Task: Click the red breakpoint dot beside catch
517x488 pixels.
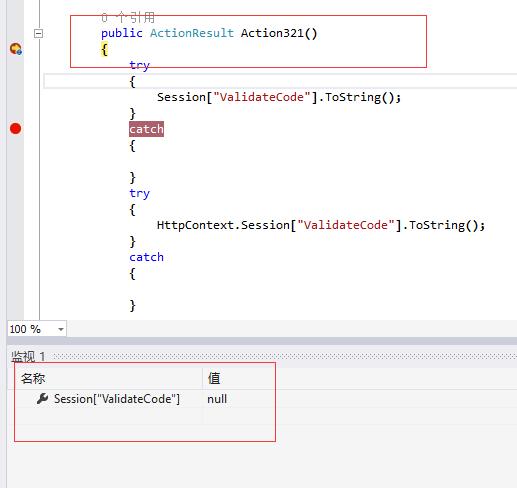Action: (15, 129)
